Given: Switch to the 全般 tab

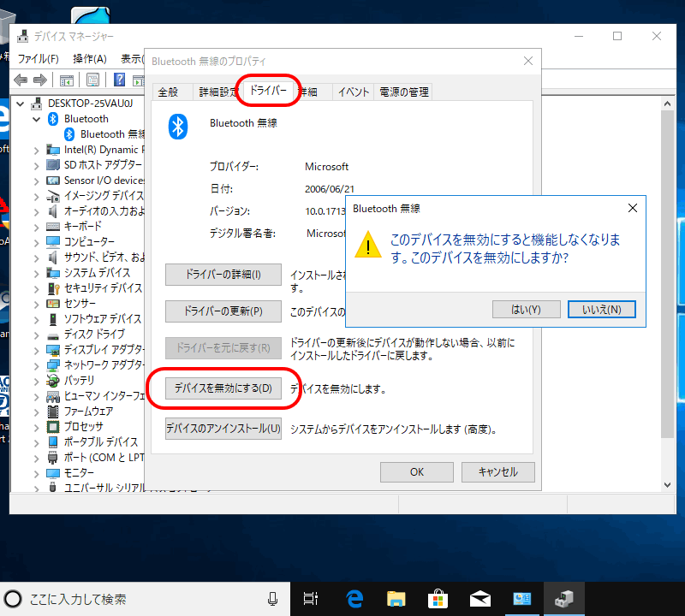Looking at the screenshot, I should click(168, 92).
